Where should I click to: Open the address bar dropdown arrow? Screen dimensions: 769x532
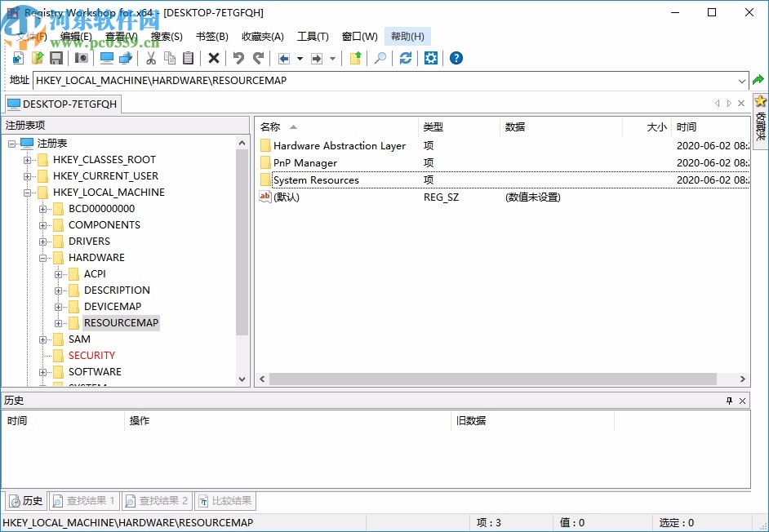pyautogui.click(x=741, y=80)
